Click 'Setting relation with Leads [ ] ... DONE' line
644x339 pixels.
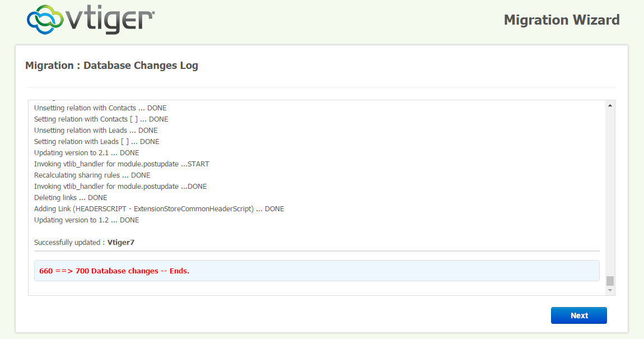96,141
